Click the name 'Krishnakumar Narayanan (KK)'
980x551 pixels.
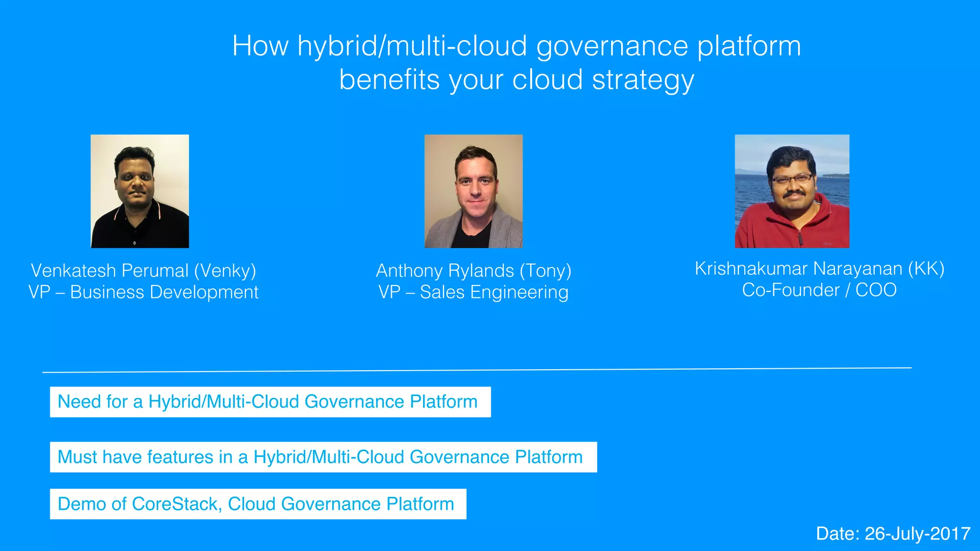[819, 269]
